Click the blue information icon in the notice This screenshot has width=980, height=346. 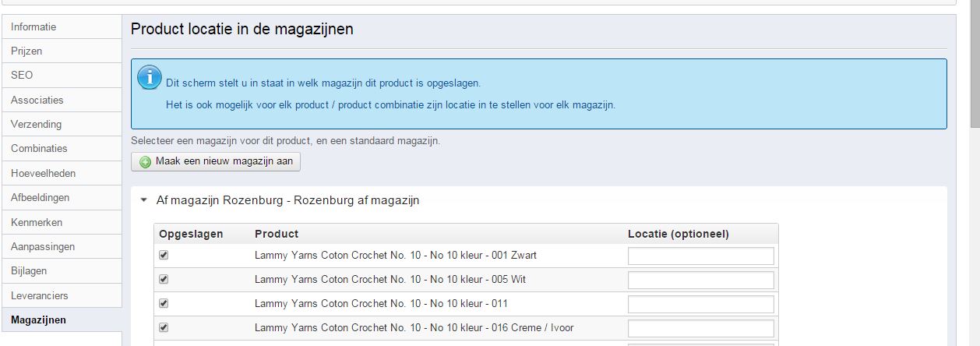click(150, 78)
